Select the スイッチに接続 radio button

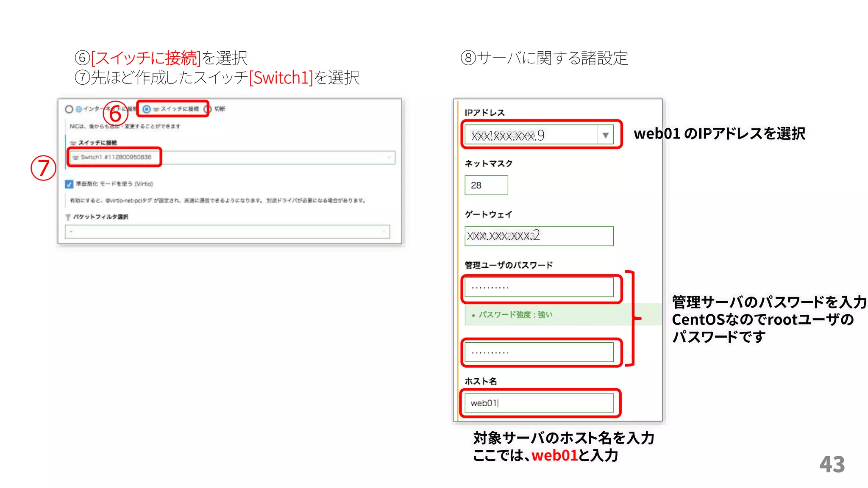147,109
